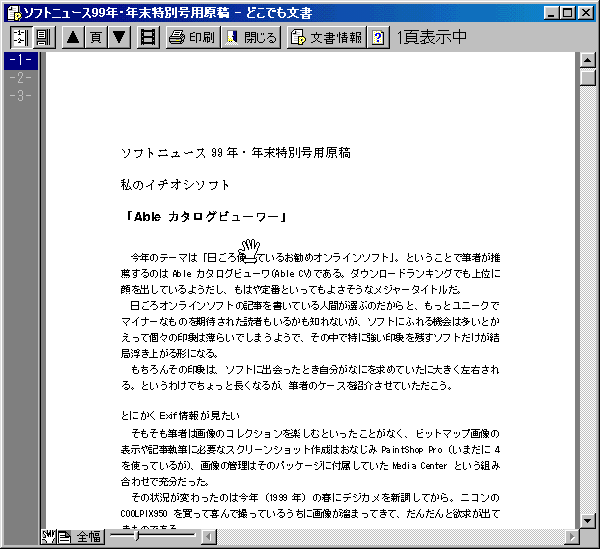
Task: Click the horizontal scrollbar right arrow
Action: click(572, 537)
